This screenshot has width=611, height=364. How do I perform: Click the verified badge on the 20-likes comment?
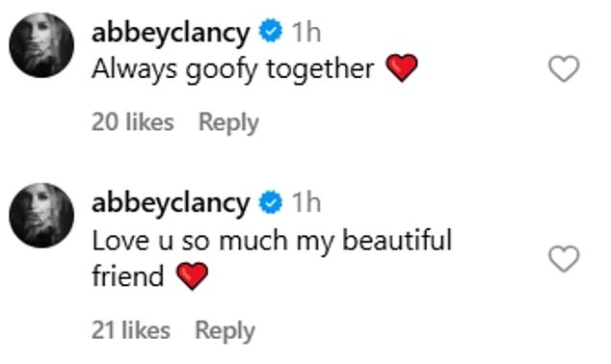[x=271, y=31]
